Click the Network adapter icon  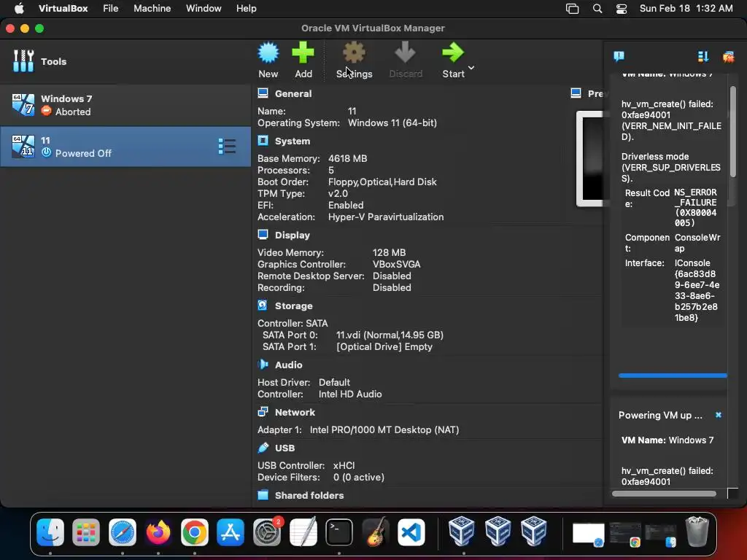(263, 412)
